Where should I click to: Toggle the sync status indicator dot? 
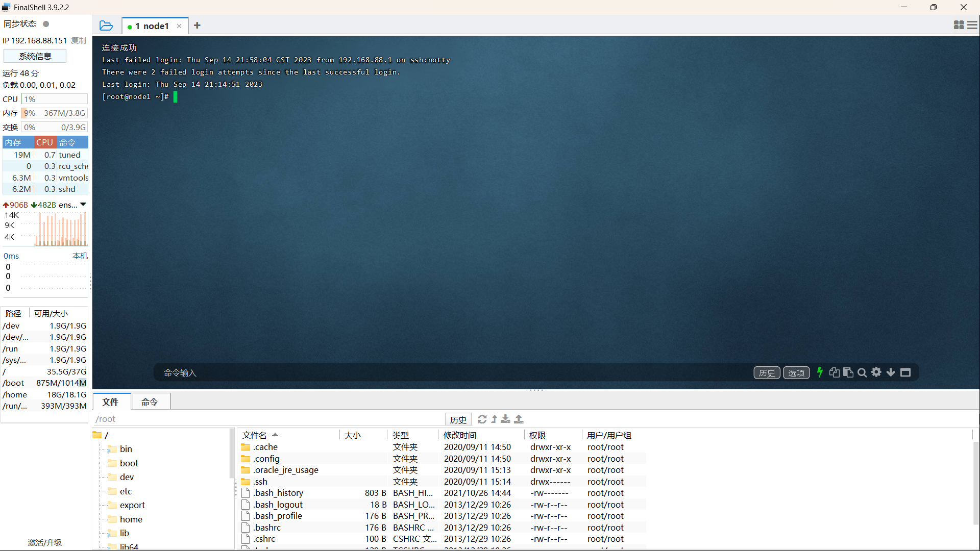point(46,24)
